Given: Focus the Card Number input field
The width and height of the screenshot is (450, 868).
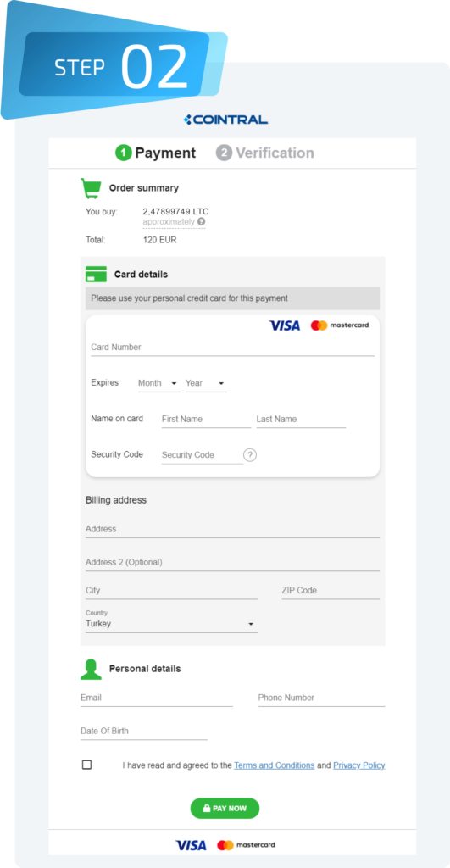Looking at the screenshot, I should [232, 348].
